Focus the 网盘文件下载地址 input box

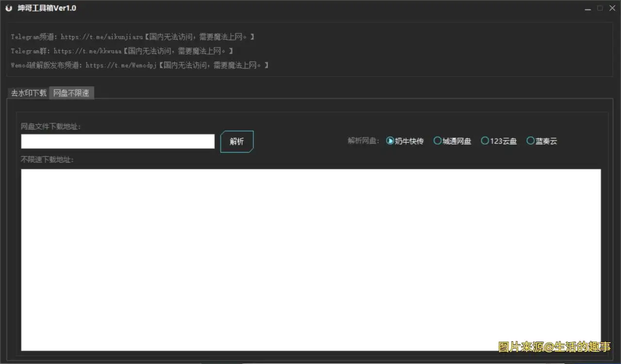(117, 141)
